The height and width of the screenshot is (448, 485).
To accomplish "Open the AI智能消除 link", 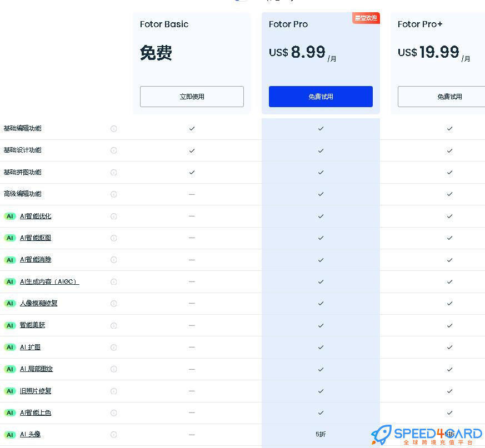I will click(x=36, y=260).
